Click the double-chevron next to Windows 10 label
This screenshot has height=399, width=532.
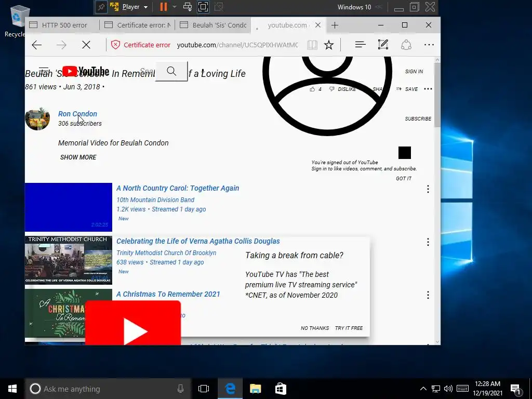379,7
